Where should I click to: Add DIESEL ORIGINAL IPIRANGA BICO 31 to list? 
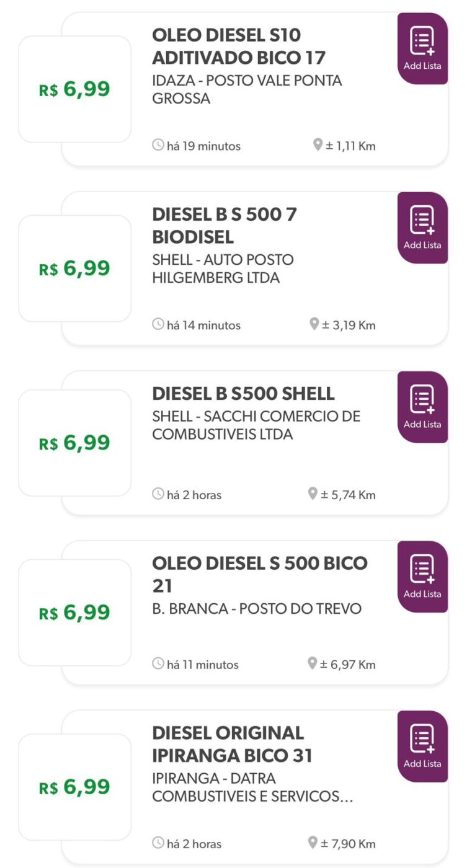tap(422, 746)
